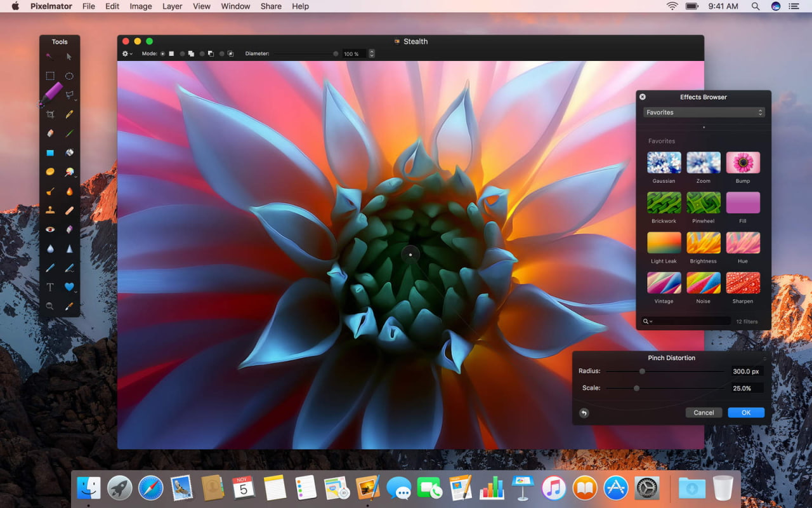Screen dimensions: 812x508
Task: Select the Rectangular Marquee tool
Action: coord(50,76)
